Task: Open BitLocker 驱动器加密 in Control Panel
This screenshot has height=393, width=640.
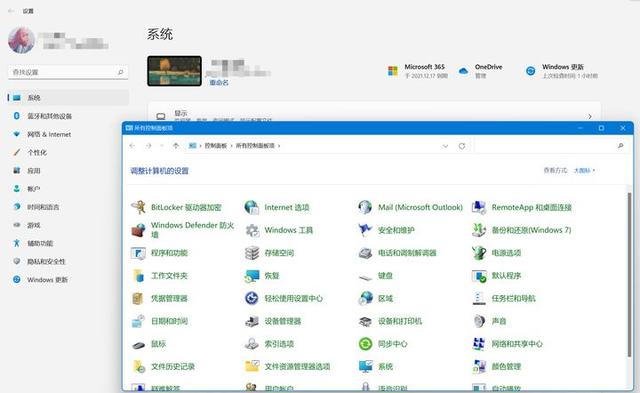Action: (176, 207)
